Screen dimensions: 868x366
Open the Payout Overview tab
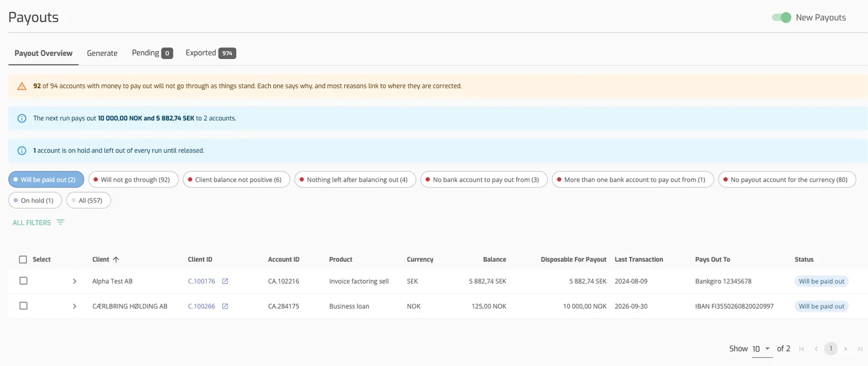click(x=43, y=53)
